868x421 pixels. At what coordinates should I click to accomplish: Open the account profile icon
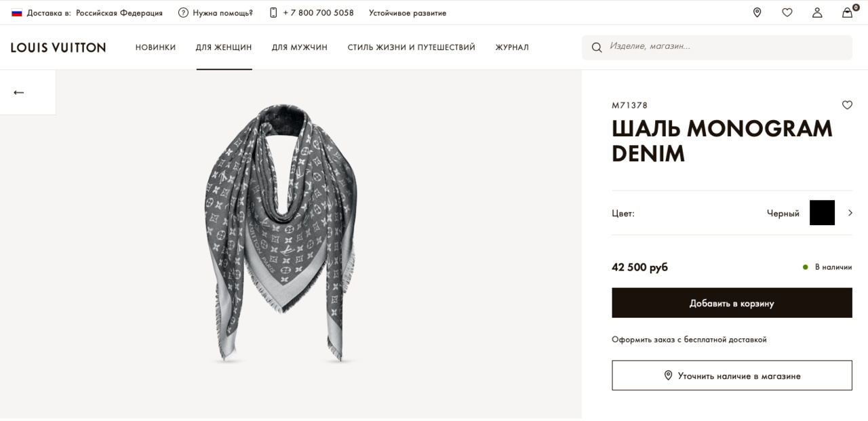tap(817, 12)
